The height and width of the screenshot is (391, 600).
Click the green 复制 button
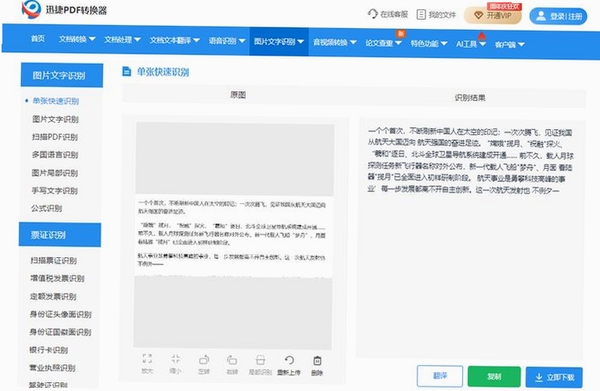point(494,377)
